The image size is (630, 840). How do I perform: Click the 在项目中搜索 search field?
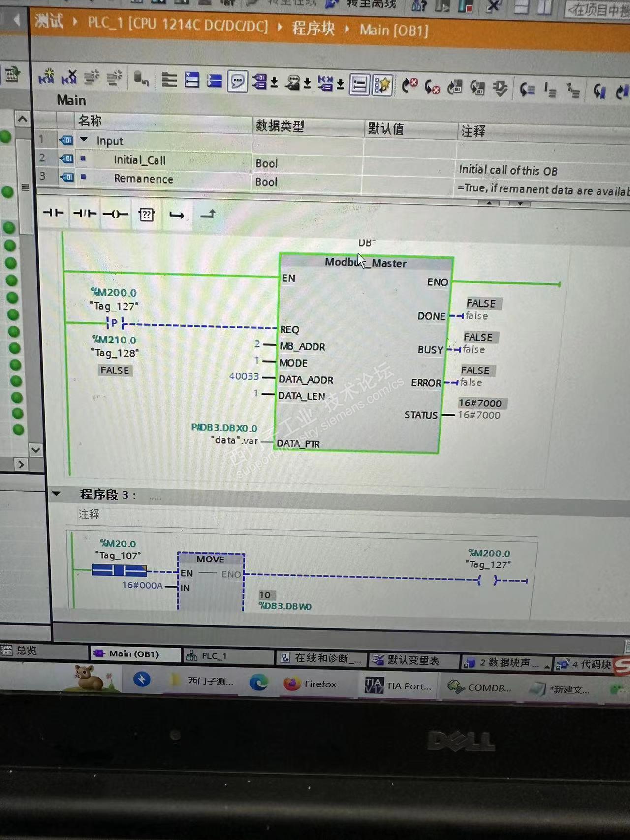click(x=598, y=10)
